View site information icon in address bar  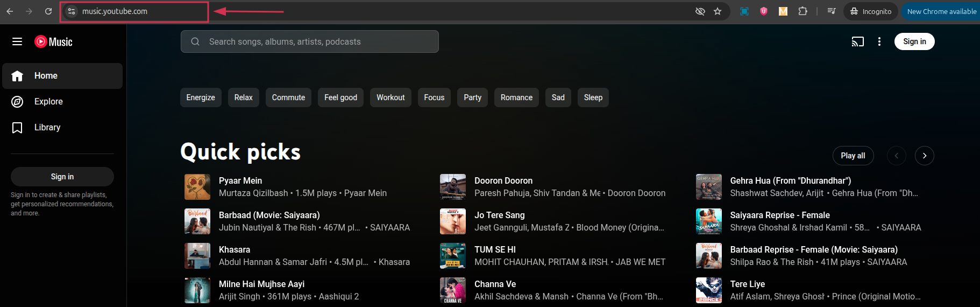72,11
